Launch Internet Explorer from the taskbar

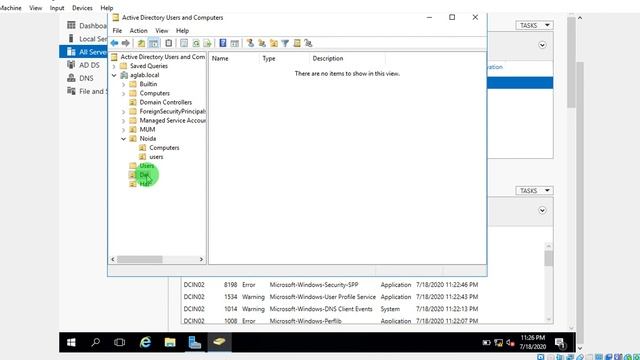[145, 342]
